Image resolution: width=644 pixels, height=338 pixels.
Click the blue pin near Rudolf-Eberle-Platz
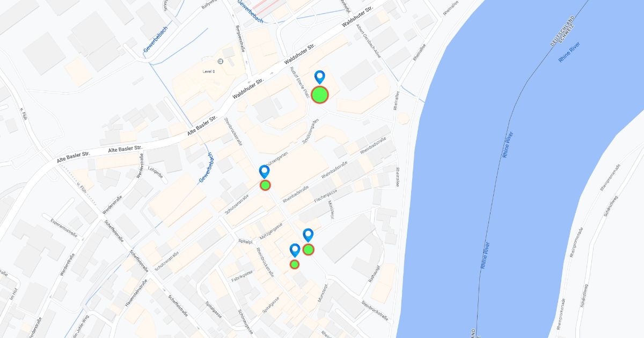click(x=320, y=77)
